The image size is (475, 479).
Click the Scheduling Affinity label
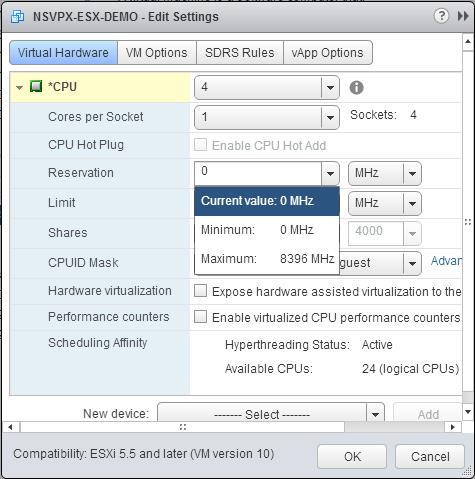point(97,343)
